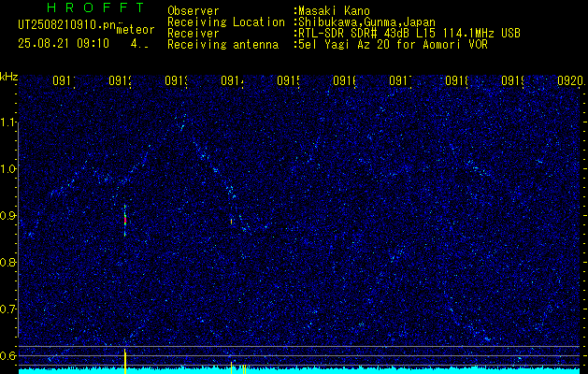Click the short yellow power spike below 0914
The height and width of the screenshot is (374, 588).
(x=232, y=367)
